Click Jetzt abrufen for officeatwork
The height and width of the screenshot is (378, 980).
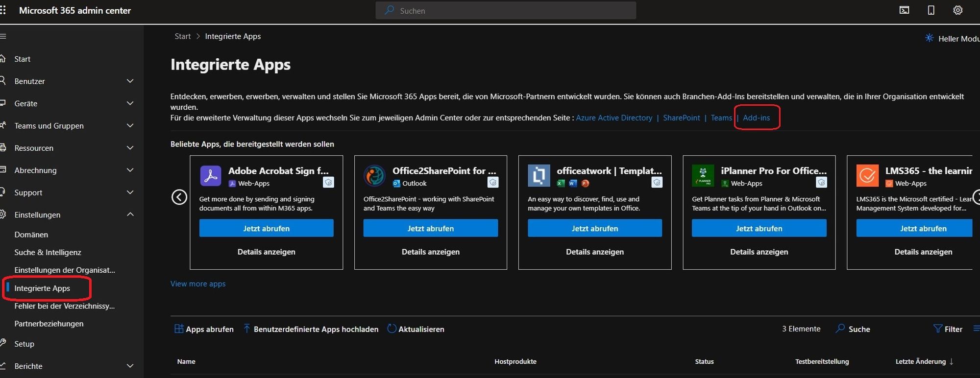click(594, 228)
